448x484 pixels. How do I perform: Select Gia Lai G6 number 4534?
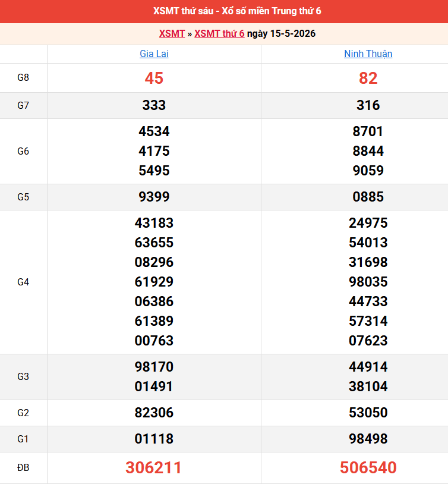[x=154, y=131]
